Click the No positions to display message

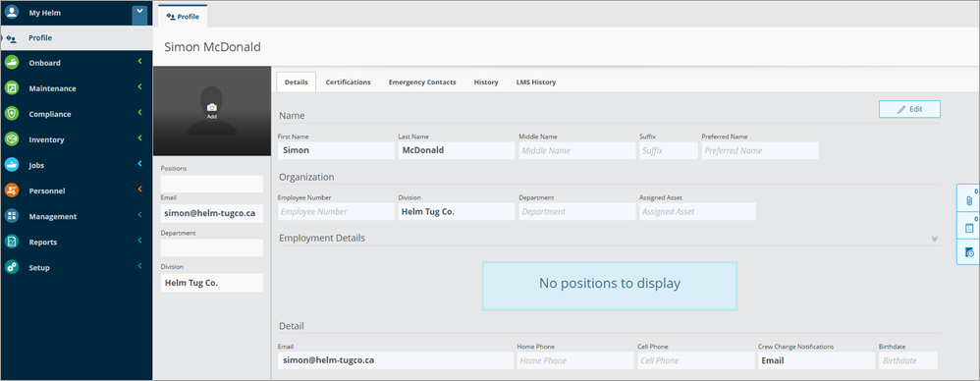pos(610,286)
